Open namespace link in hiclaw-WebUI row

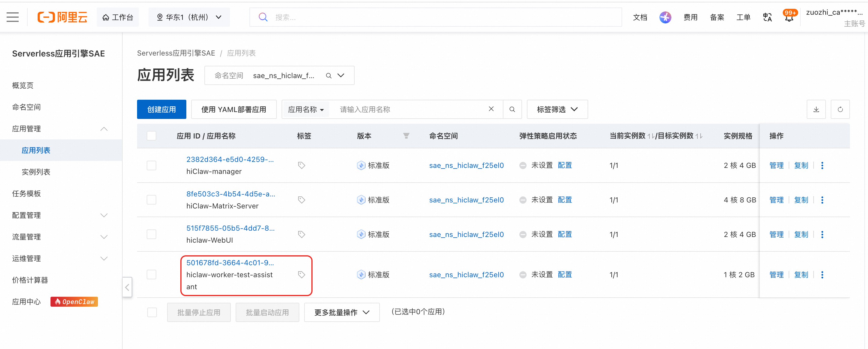[x=466, y=234]
